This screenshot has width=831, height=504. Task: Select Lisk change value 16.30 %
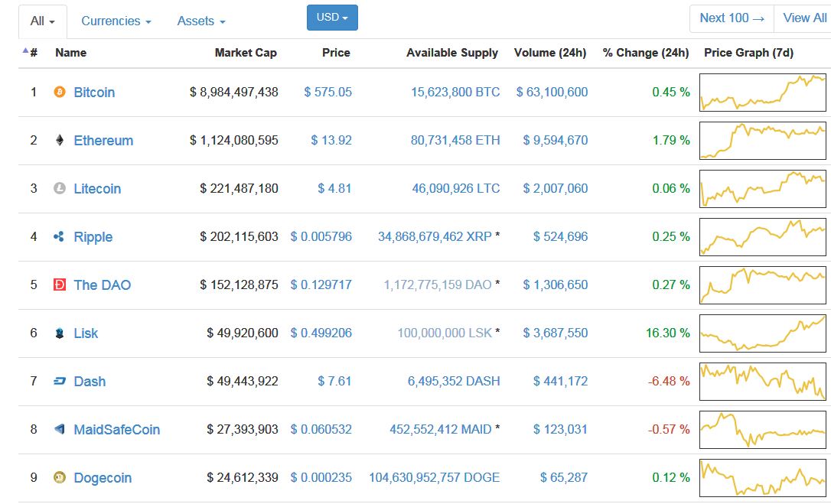click(x=668, y=333)
